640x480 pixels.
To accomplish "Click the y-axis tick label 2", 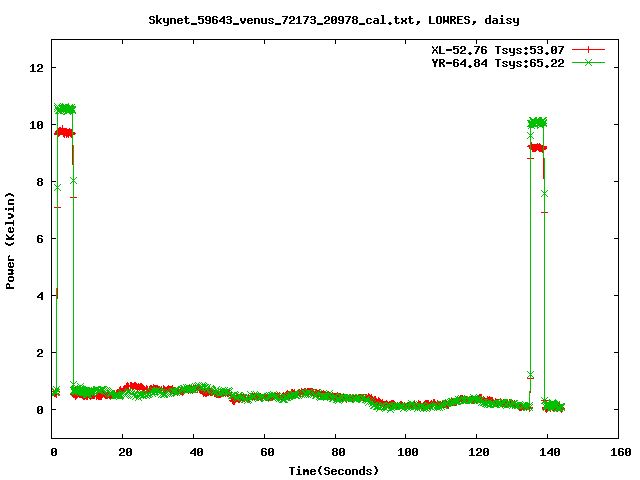I will pyautogui.click(x=40, y=353).
